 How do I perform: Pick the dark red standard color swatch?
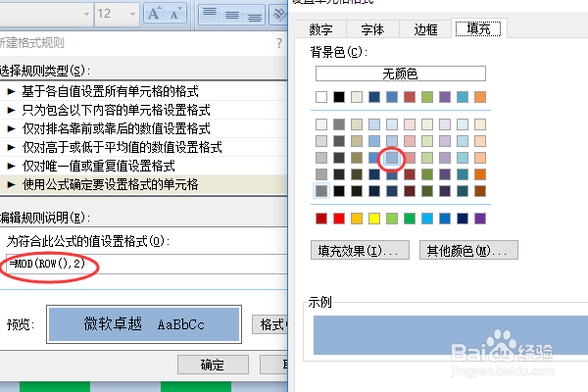(321, 219)
